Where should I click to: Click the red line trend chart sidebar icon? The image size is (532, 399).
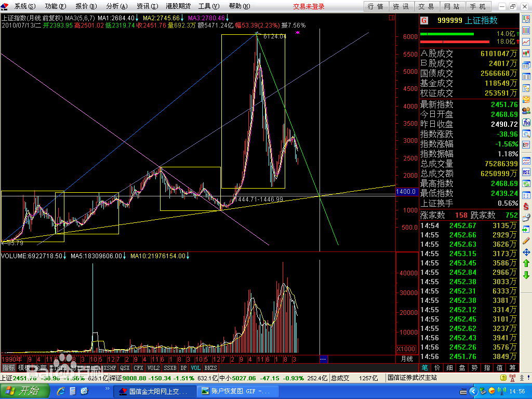pyautogui.click(x=526, y=42)
